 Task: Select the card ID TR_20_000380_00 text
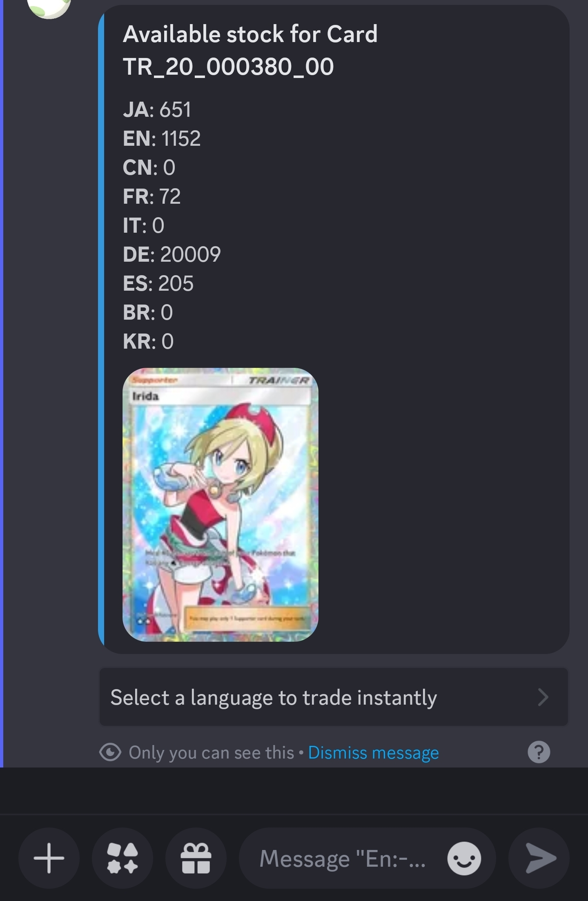228,67
